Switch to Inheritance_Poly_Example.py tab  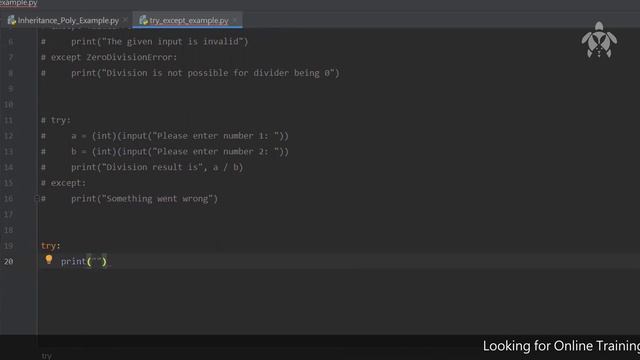[x=68, y=20]
